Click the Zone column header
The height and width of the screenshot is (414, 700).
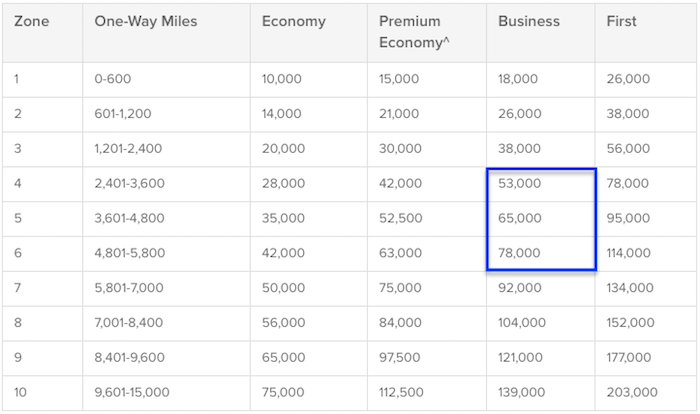pyautogui.click(x=32, y=21)
